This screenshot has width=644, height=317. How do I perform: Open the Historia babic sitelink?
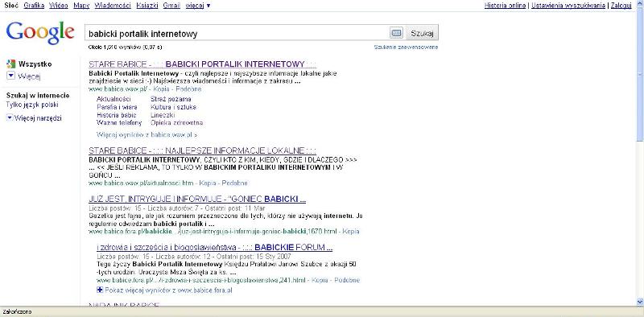(117, 115)
